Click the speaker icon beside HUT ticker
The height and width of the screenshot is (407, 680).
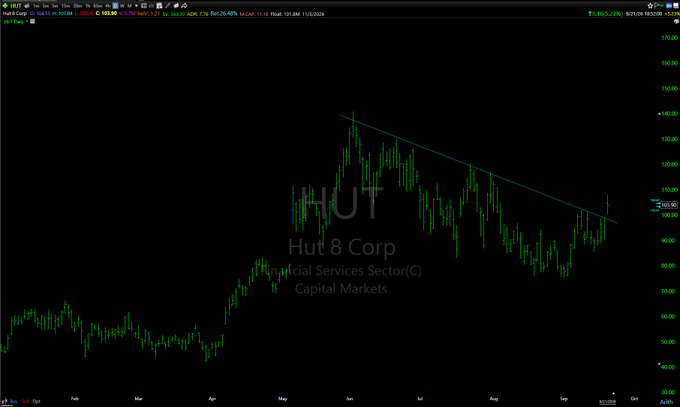(27, 6)
